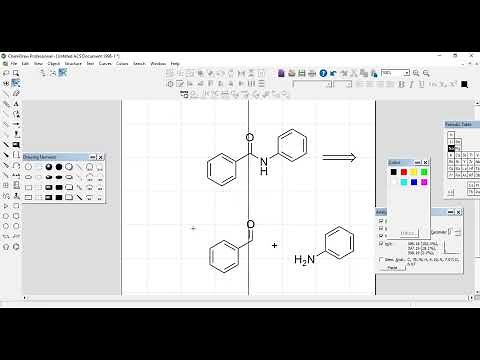Apply Underline text formatting

point(421,84)
